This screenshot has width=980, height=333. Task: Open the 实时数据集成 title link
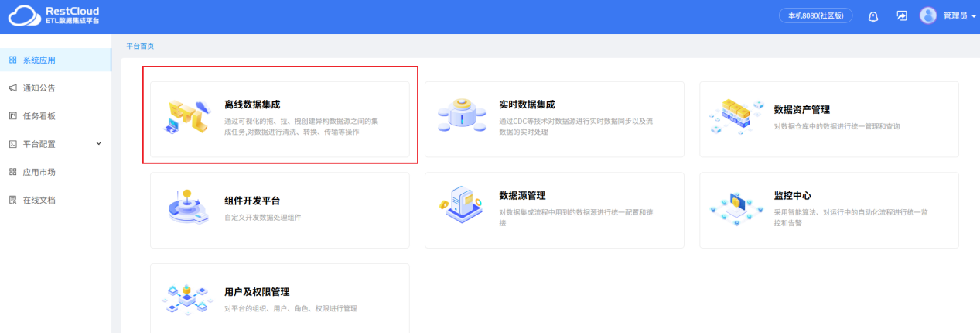[x=527, y=105]
